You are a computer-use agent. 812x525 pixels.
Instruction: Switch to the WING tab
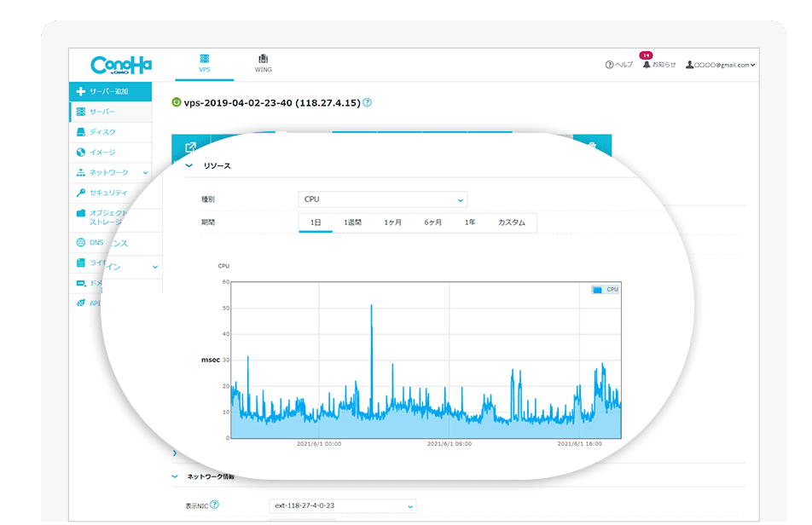[263, 64]
